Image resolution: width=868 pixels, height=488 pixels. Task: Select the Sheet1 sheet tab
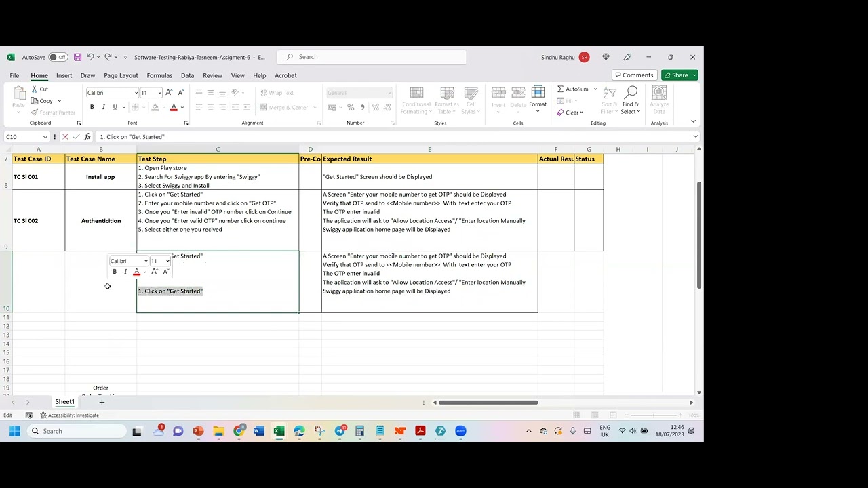[x=64, y=402]
